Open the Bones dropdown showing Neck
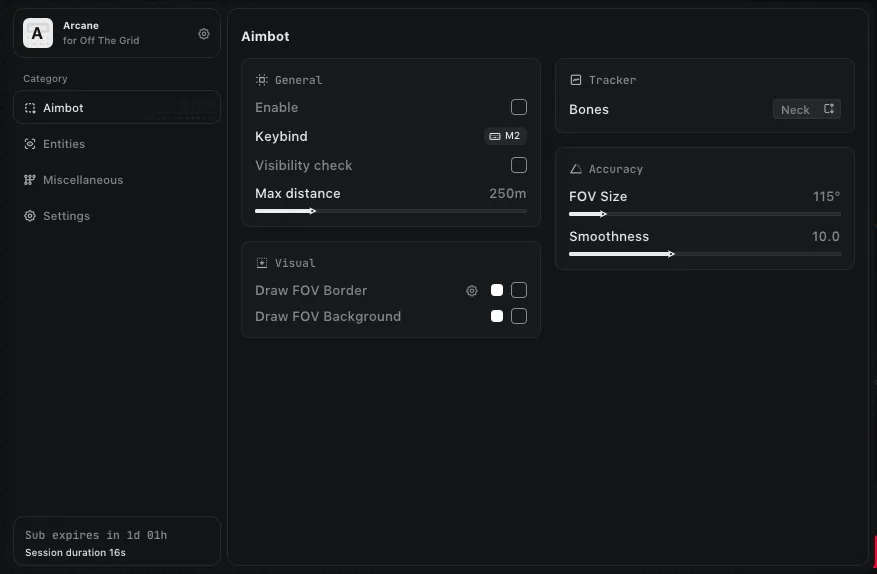The image size is (877, 574). [806, 109]
